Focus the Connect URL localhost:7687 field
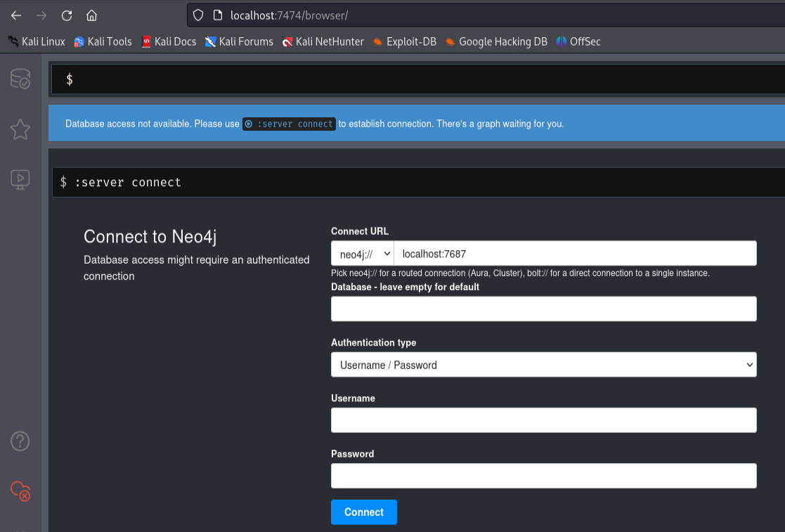This screenshot has width=785, height=532. tap(576, 254)
